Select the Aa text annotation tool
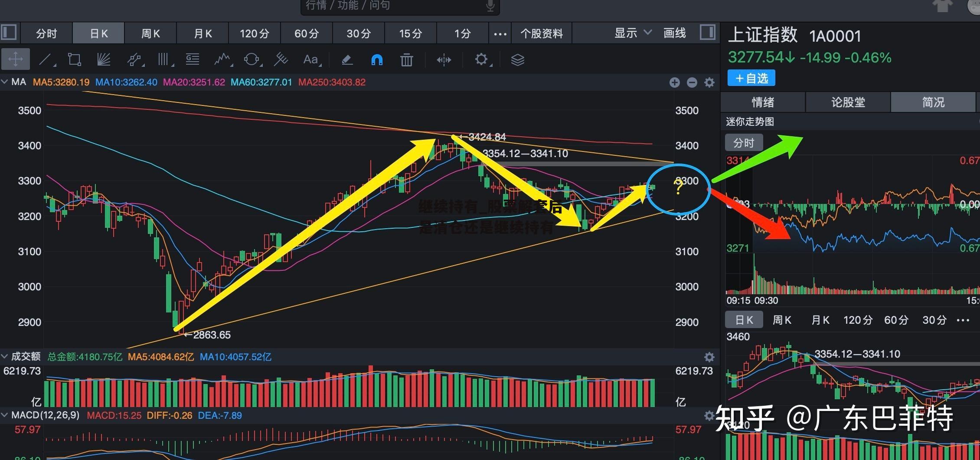980x460 pixels. point(311,59)
